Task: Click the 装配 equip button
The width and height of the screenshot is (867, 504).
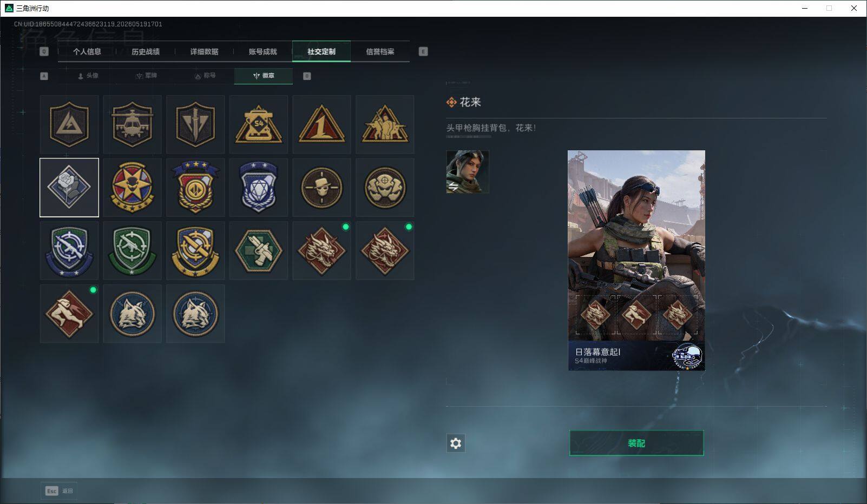Action: [x=636, y=443]
